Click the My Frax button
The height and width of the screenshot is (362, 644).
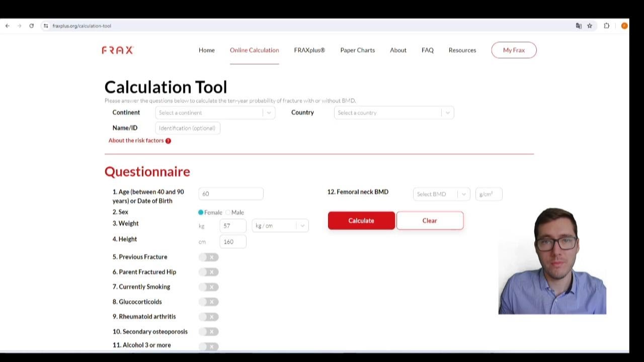514,50
